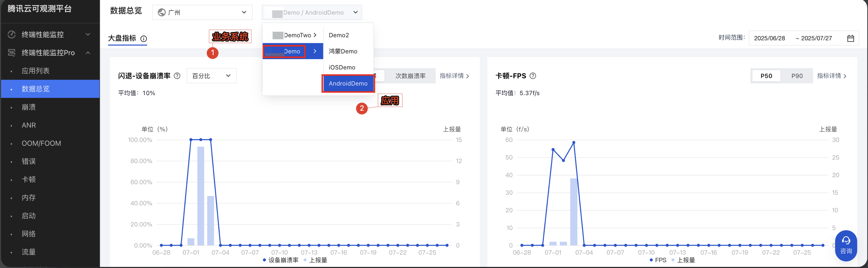Click the globe icon in region selector
The image size is (868, 268).
click(162, 13)
